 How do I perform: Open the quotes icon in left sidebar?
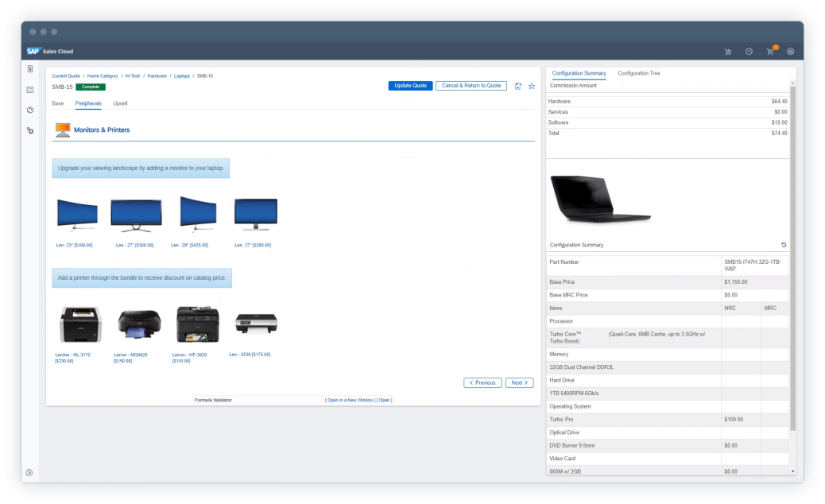pos(29,69)
